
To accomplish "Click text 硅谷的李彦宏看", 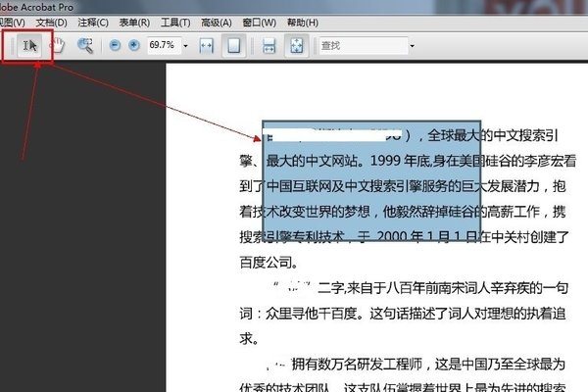I will [530, 161].
